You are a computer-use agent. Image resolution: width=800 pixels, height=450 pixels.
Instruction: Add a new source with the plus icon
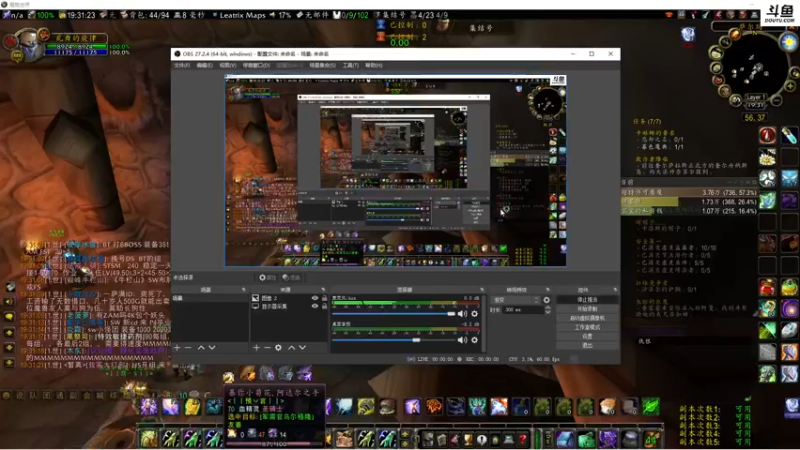tap(256, 347)
